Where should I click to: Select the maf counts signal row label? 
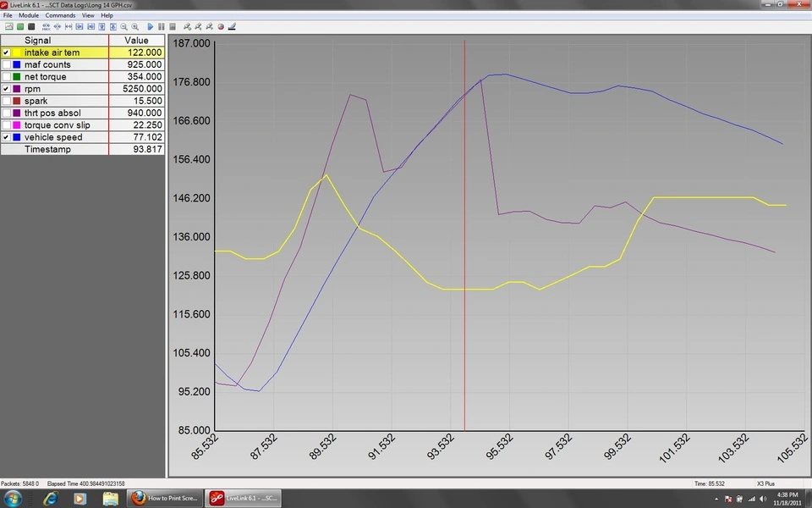click(47, 65)
